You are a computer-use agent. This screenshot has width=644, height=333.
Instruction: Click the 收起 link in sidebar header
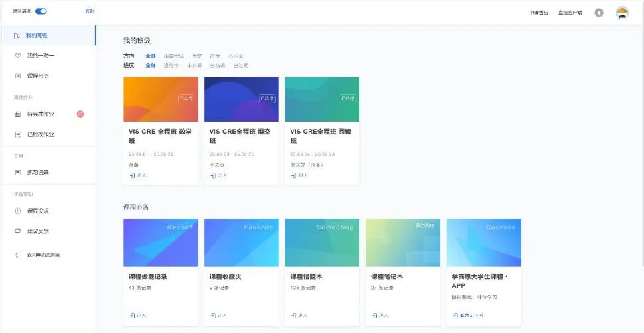[x=90, y=11]
